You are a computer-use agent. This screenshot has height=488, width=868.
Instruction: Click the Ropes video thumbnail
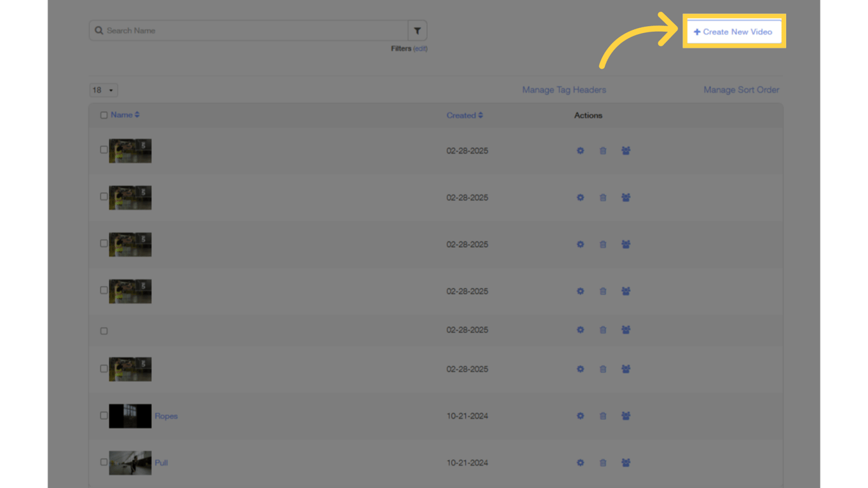(130, 416)
